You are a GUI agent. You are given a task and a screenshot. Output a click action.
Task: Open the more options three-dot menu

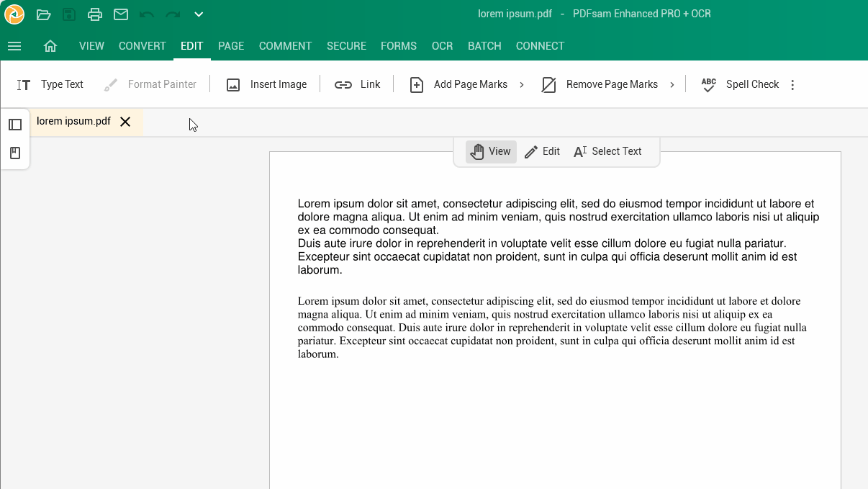pyautogui.click(x=792, y=85)
